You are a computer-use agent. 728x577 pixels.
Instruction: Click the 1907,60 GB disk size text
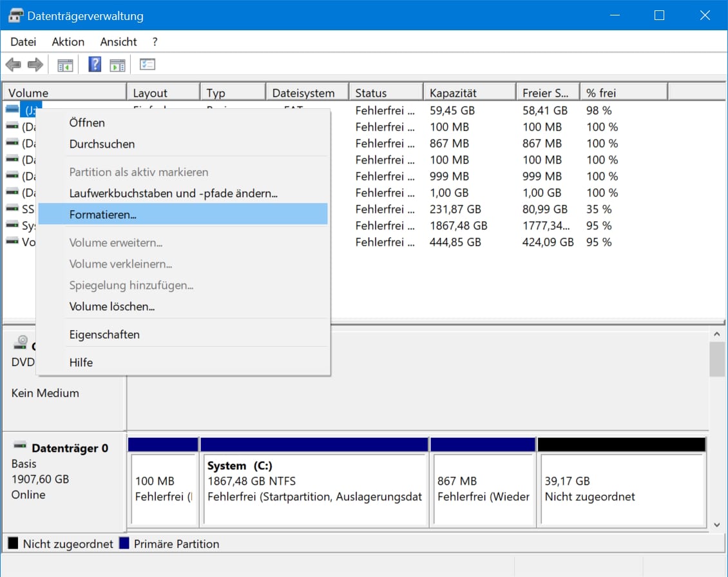pos(40,479)
